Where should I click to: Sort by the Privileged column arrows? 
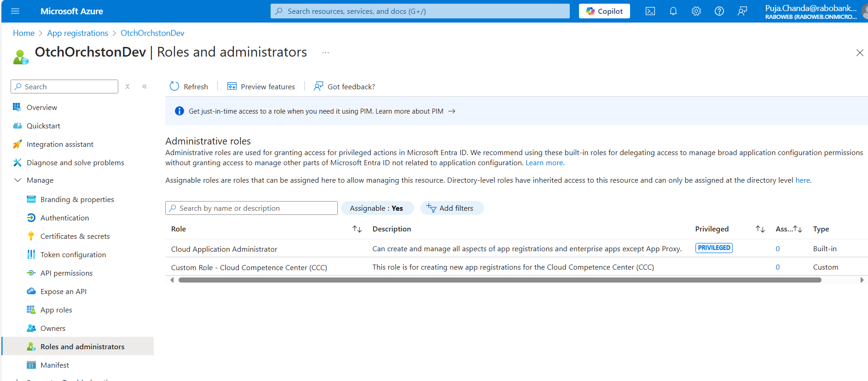coord(760,229)
